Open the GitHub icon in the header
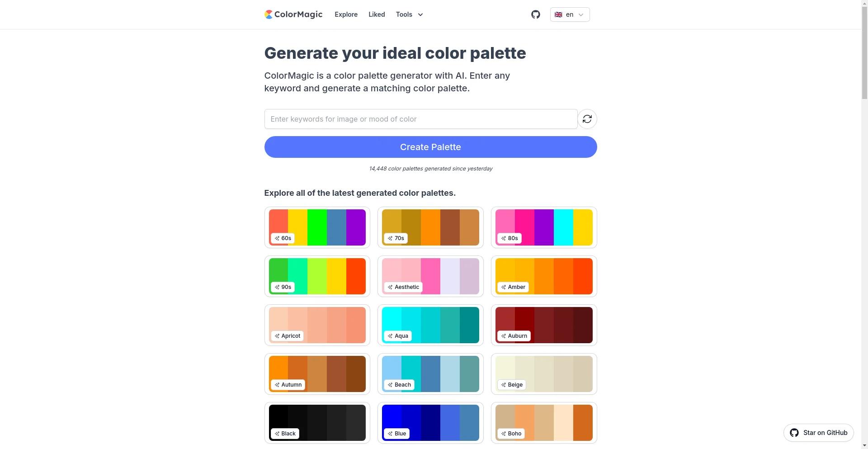Screen dimensions: 868x449 [535, 14]
